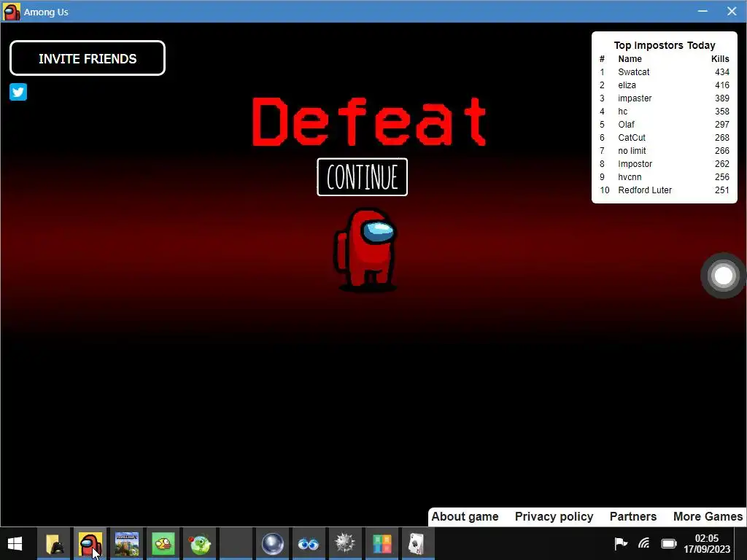
Task: Click the Twitter share icon
Action: click(18, 92)
